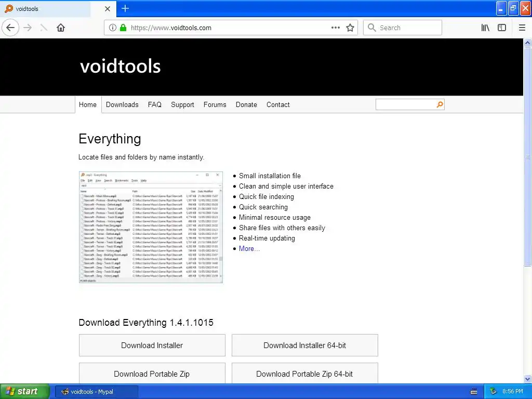Open the Donate page
The height and width of the screenshot is (399, 532).
tap(246, 104)
